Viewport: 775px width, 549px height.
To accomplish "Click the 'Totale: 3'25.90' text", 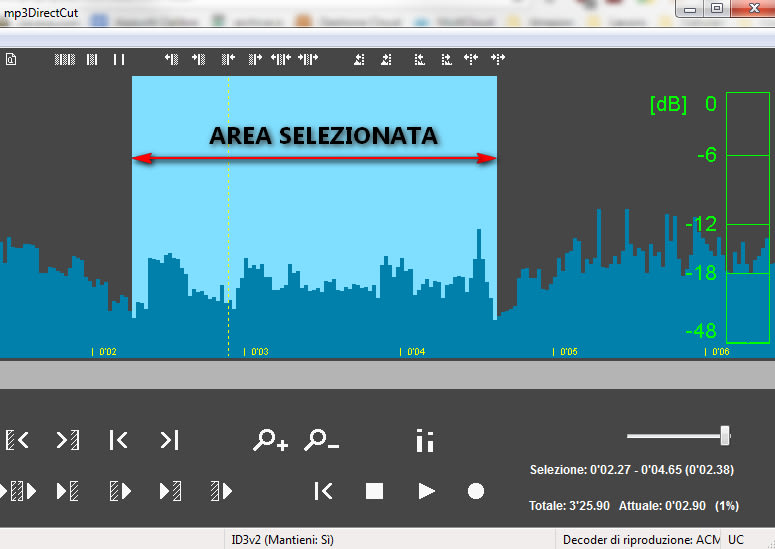I will (x=569, y=506).
